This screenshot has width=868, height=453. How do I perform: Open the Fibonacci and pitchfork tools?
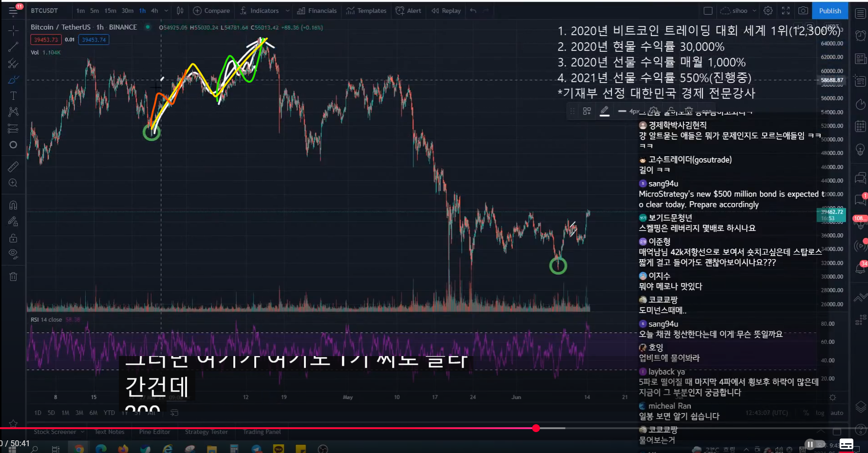tap(13, 64)
